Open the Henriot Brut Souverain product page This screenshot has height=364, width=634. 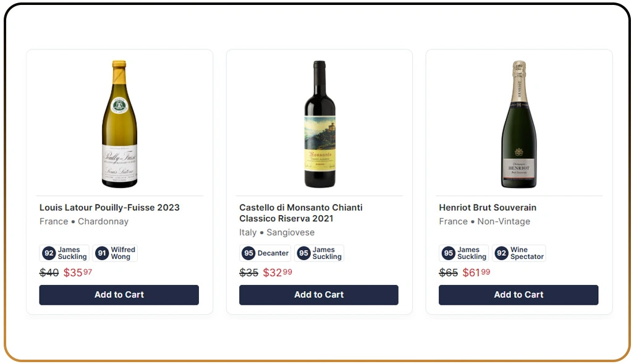[x=488, y=207]
